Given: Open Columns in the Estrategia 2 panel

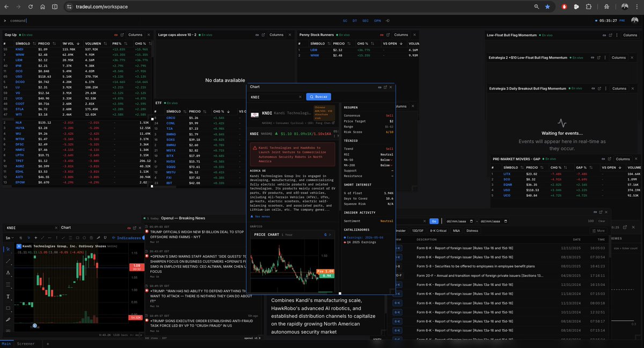Looking at the screenshot, I should 619,57.
